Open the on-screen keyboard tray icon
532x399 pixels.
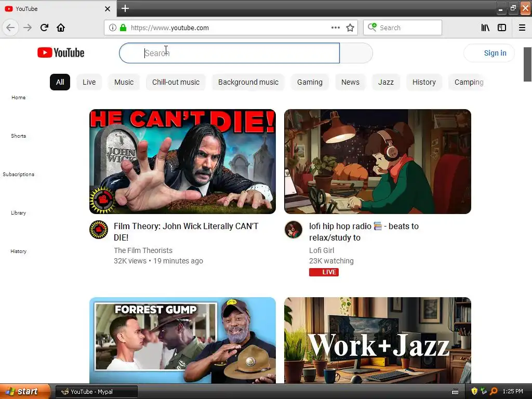click(455, 392)
